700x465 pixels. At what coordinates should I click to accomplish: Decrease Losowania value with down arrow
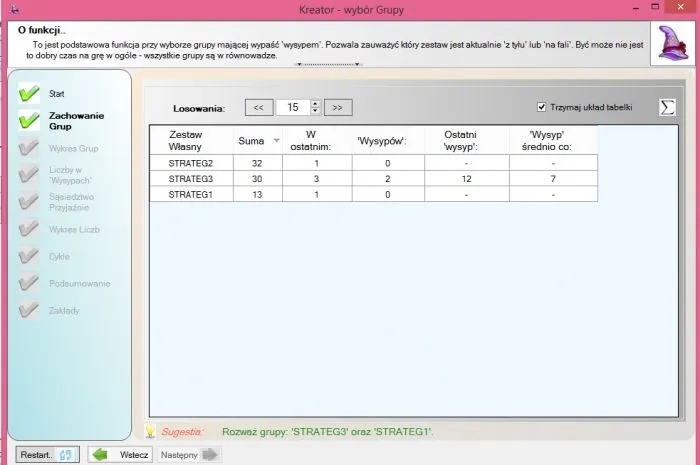(316, 111)
